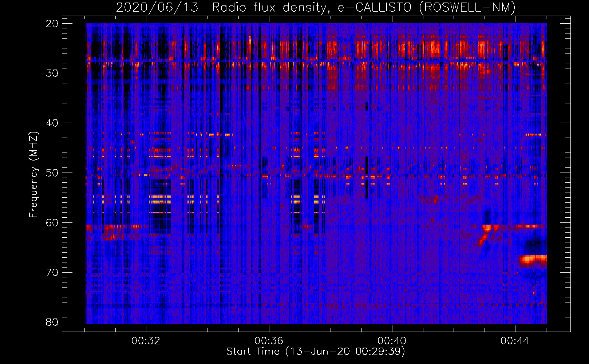Click the 60 MHz frequency tick label
Viewport: 589px width, 364px height.
coord(52,223)
